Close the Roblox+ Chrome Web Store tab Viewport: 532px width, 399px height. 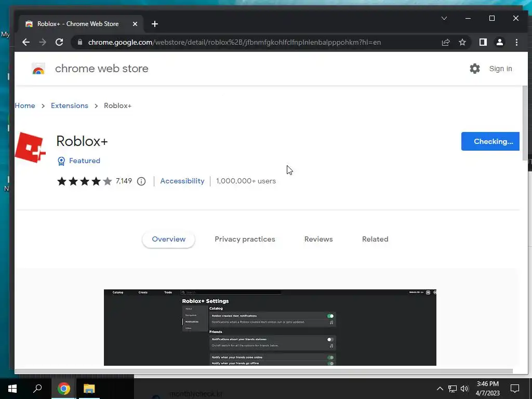[x=135, y=24]
